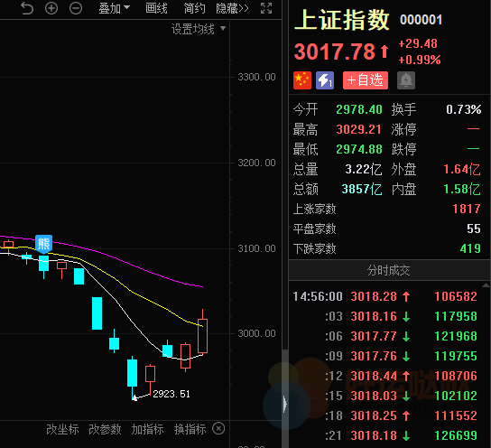
Task: Click 加指标 to add indicator
Action: click(x=147, y=429)
